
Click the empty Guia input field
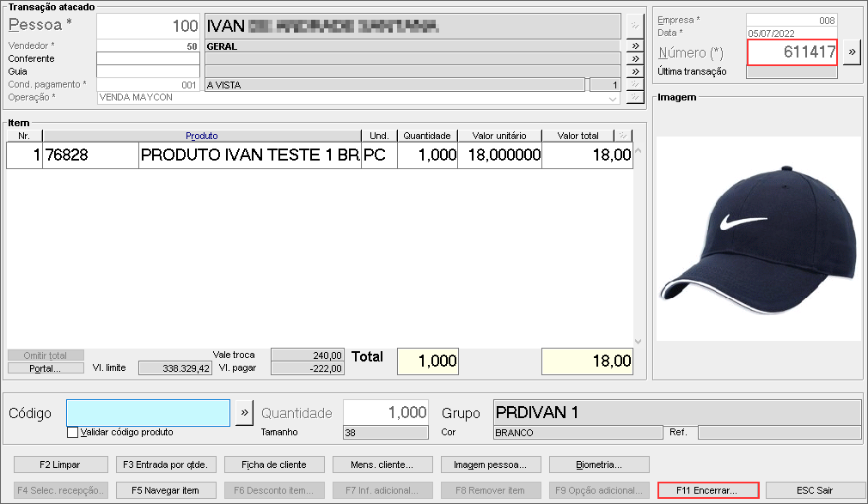[x=148, y=71]
